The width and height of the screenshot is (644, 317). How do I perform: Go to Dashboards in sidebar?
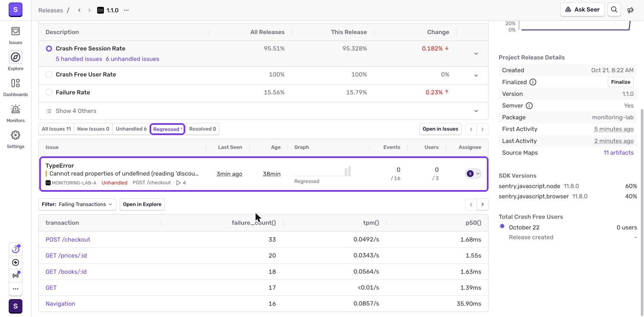(x=15, y=87)
